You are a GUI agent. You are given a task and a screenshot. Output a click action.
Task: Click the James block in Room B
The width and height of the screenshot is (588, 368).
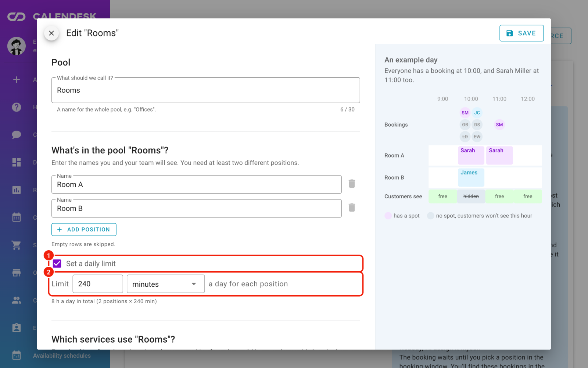(x=471, y=177)
